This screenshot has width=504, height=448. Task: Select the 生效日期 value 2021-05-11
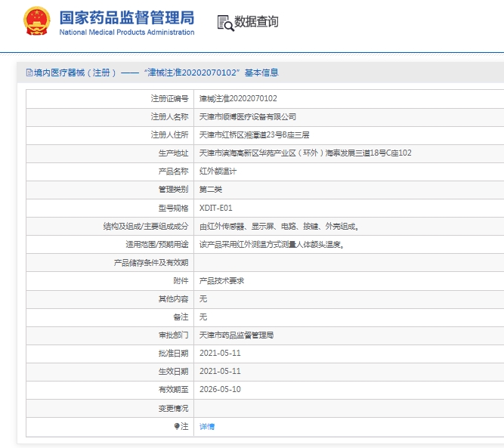pyautogui.click(x=220, y=371)
